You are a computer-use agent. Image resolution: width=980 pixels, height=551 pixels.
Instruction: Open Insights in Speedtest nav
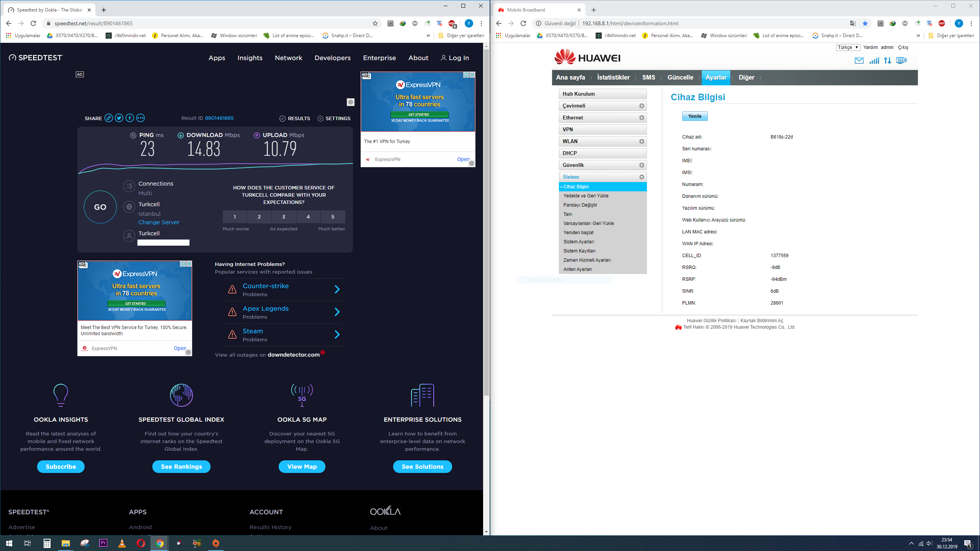click(250, 58)
